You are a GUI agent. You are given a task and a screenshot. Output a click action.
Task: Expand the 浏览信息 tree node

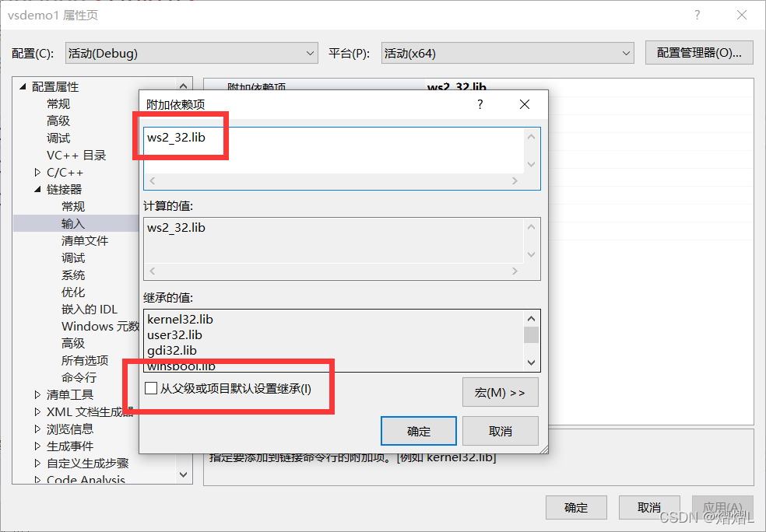(x=37, y=429)
